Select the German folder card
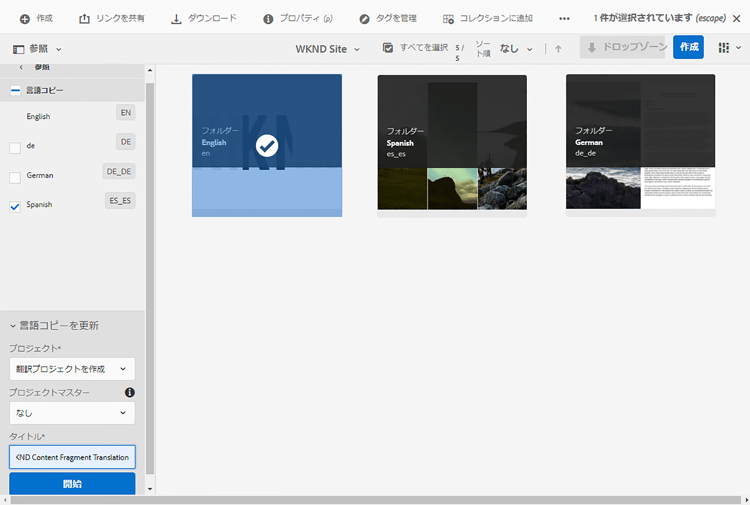750x505 pixels. tap(640, 146)
